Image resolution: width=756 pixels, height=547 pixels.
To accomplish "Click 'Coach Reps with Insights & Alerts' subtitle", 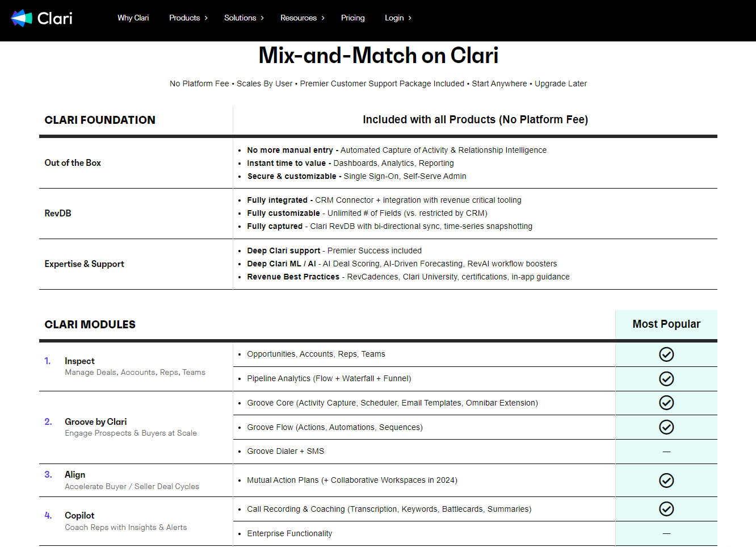I will [125, 528].
